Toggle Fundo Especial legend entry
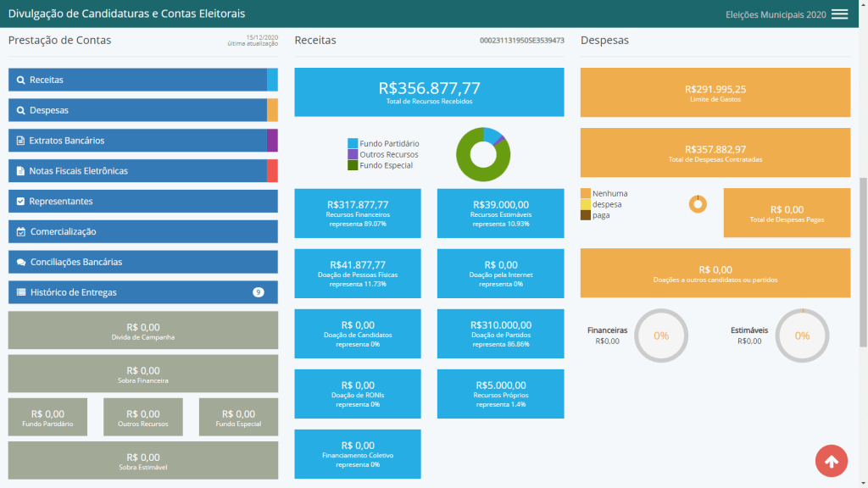The image size is (868, 488). point(381,165)
